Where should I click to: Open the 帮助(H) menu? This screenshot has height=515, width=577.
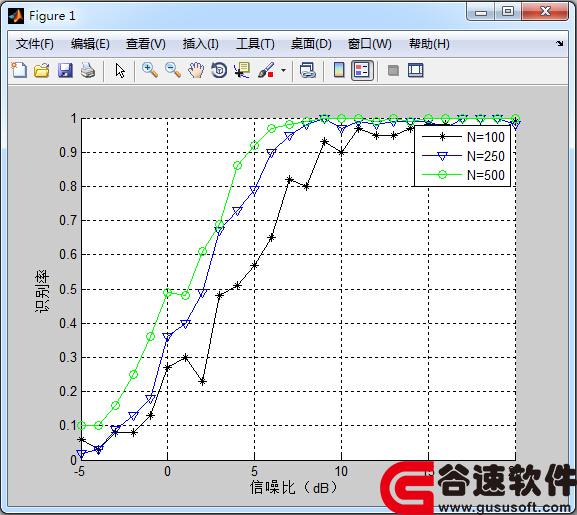429,44
